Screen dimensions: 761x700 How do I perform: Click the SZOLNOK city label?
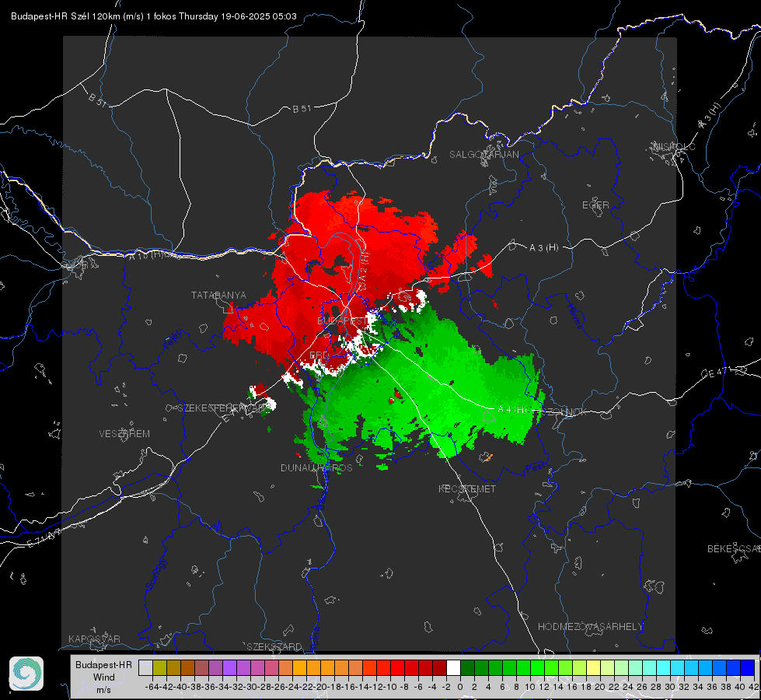[x=564, y=412]
